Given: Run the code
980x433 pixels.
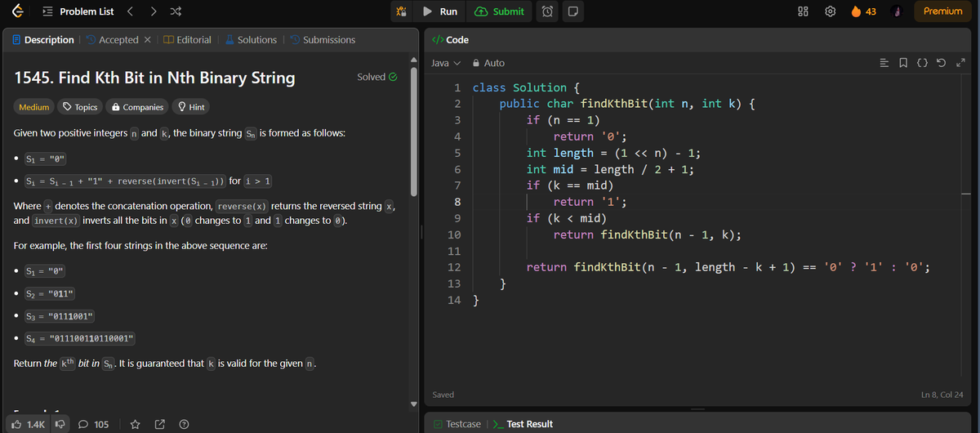Looking at the screenshot, I should tap(440, 11).
